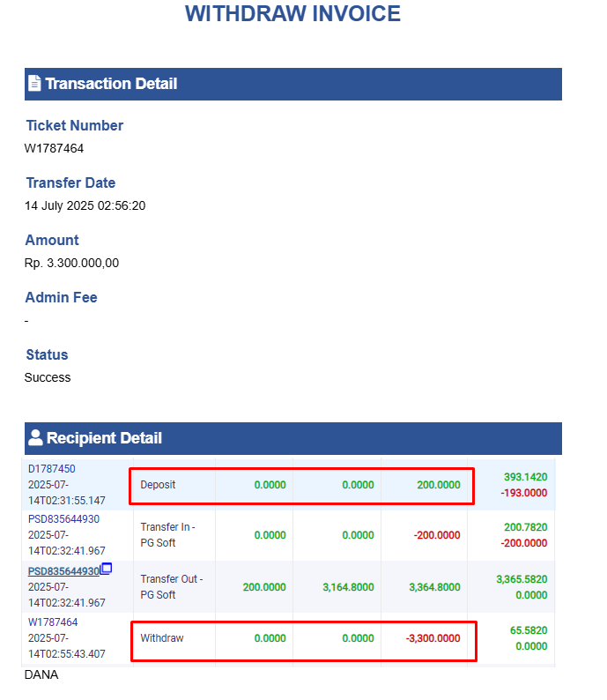607x700 pixels.
Task: Click the balance value 3,365.5820
Action: coord(522,579)
